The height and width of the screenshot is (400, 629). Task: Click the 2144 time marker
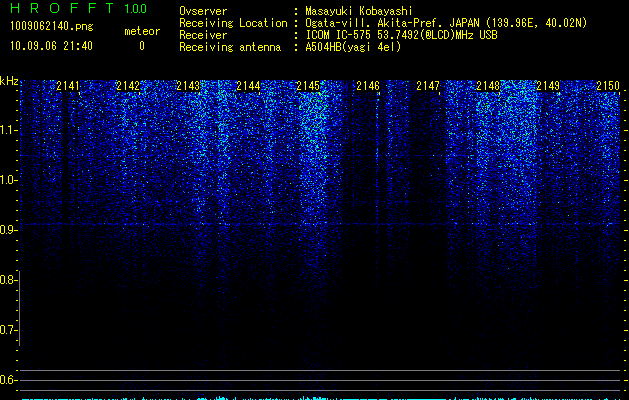coord(248,86)
